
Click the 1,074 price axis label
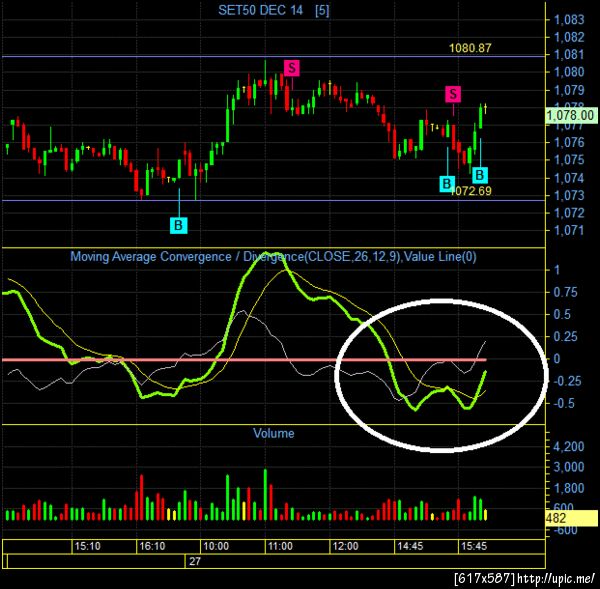click(569, 178)
